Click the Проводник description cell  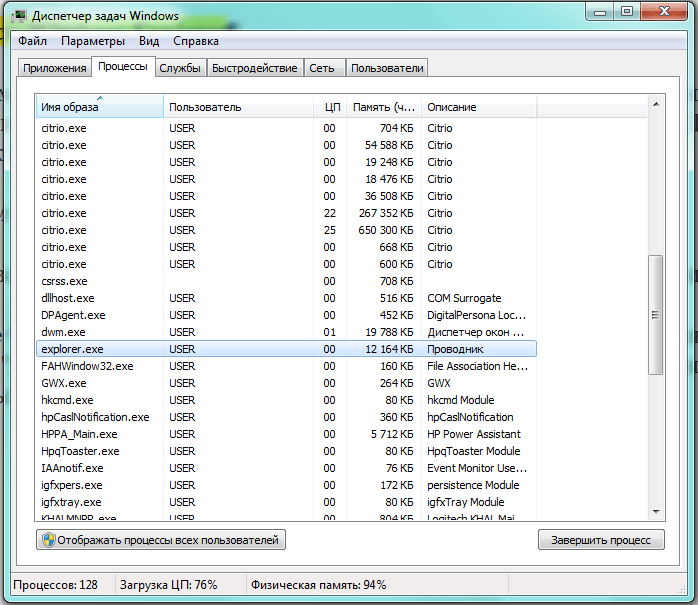pyautogui.click(x=455, y=349)
